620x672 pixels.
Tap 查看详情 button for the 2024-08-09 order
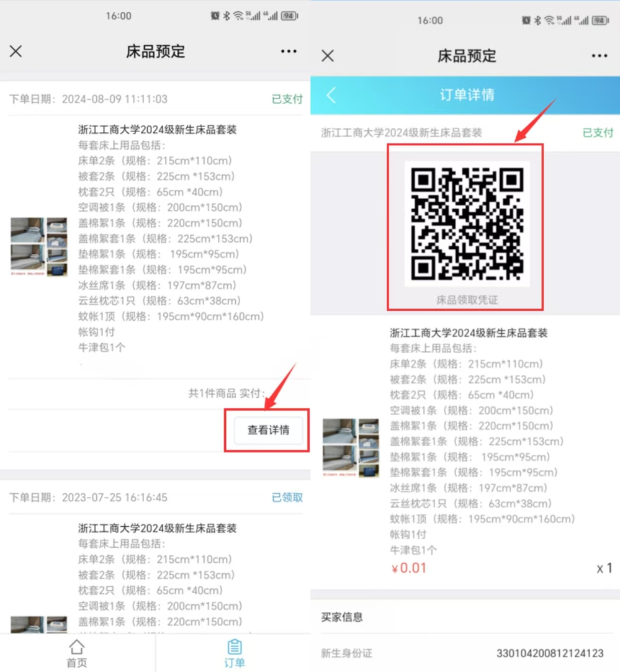tap(268, 430)
